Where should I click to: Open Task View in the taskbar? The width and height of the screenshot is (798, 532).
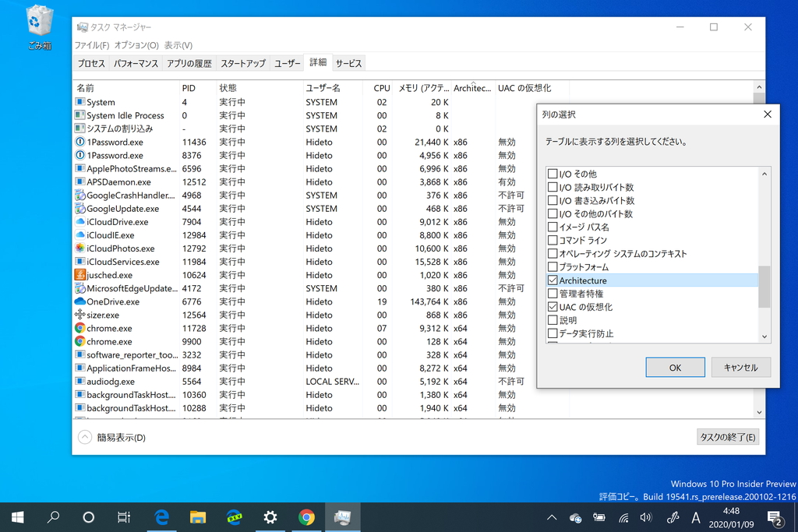tap(124, 517)
